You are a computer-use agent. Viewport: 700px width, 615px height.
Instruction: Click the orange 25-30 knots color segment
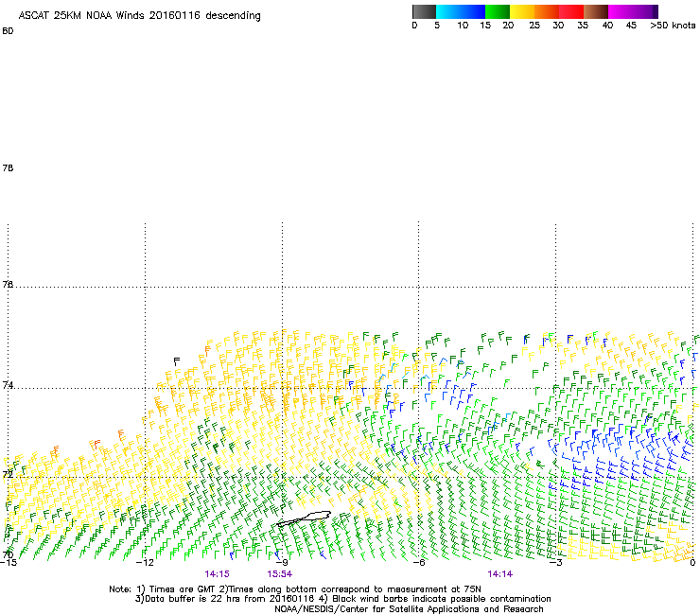[547, 11]
